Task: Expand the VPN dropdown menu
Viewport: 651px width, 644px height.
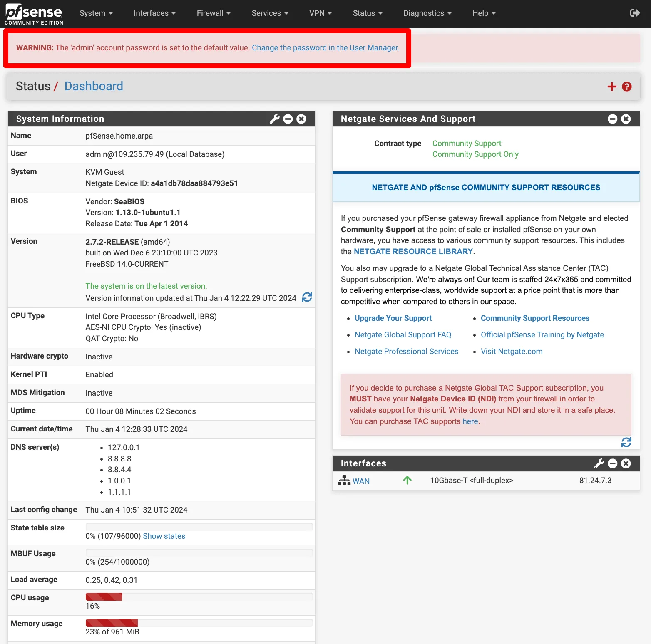Action: [x=320, y=13]
